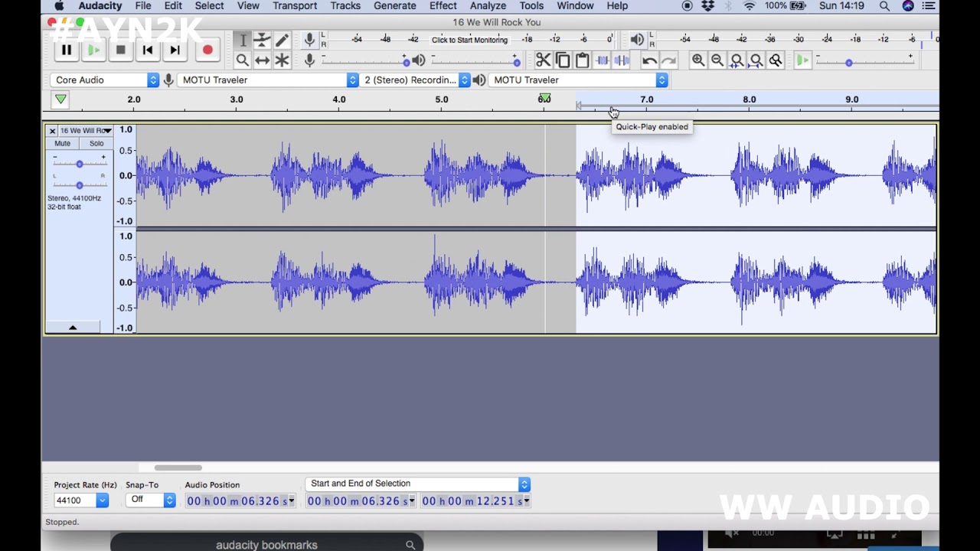980x551 pixels.
Task: Click Trim audio outside selection icon
Action: 602,60
